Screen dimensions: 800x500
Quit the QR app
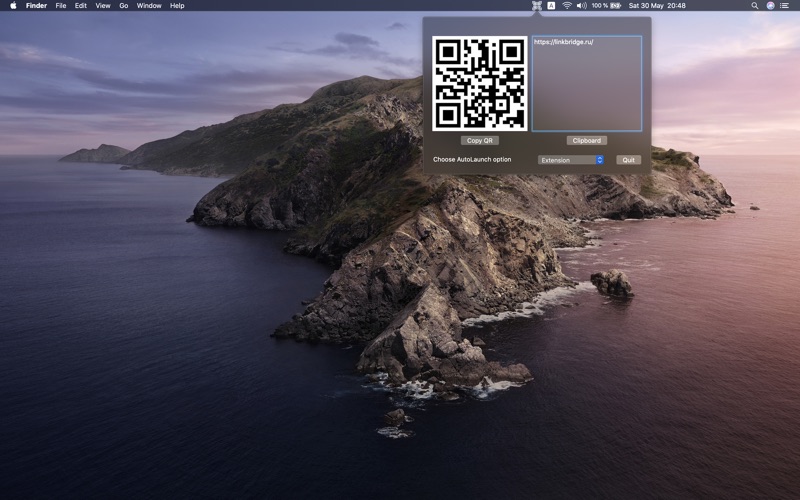(628, 160)
